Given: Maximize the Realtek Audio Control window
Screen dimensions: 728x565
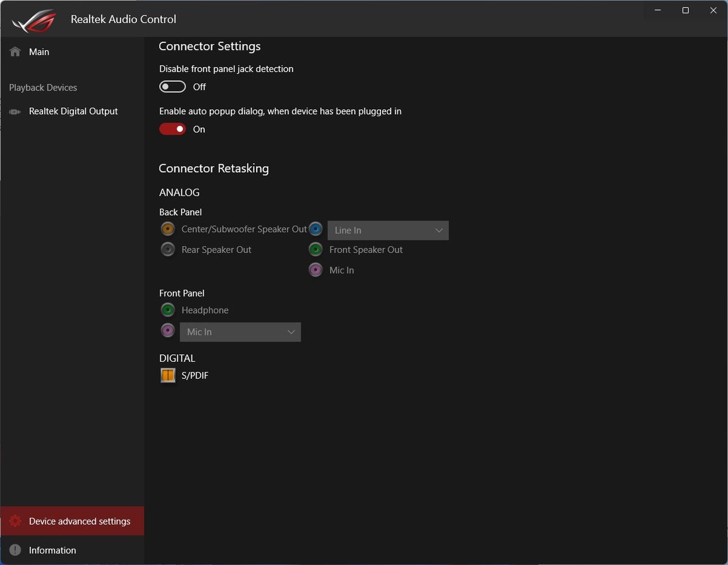Looking at the screenshot, I should click(686, 10).
